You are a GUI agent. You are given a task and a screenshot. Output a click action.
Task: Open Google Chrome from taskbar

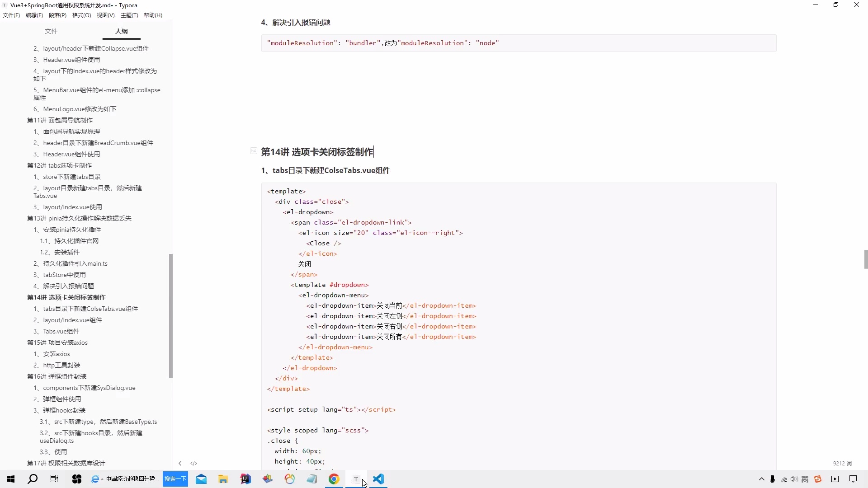coord(334,479)
